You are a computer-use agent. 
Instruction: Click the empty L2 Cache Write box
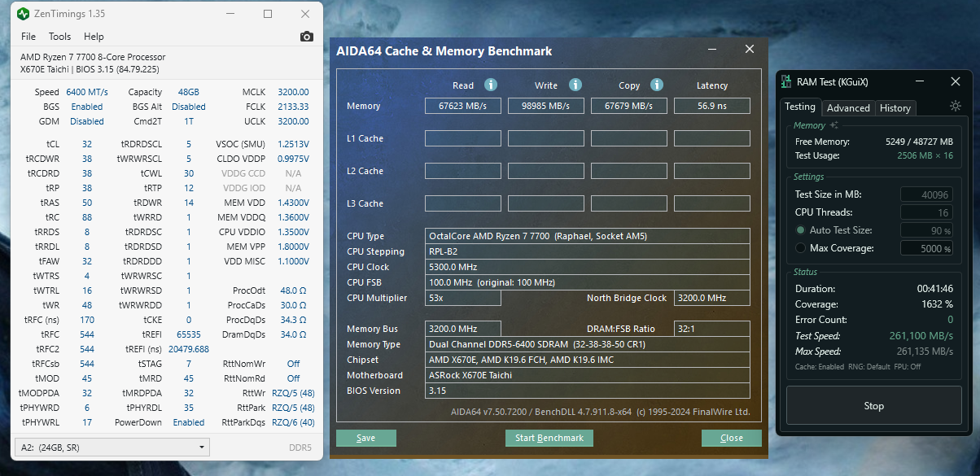(546, 171)
